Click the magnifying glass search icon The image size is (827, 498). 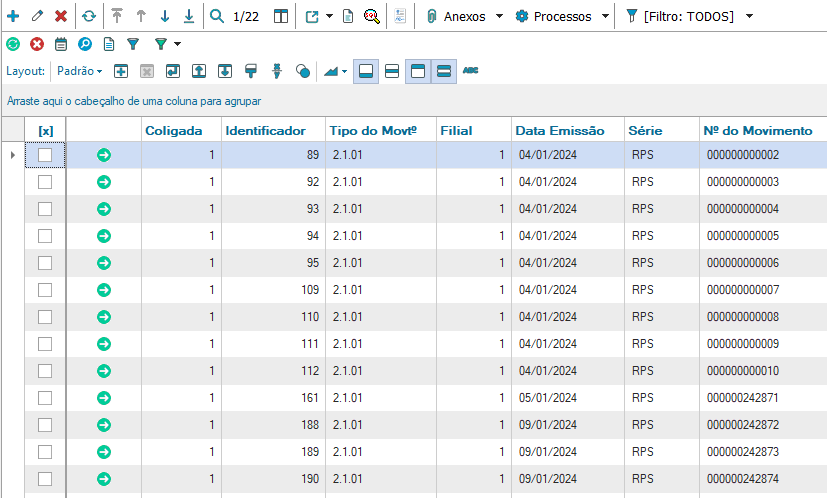[x=217, y=17]
